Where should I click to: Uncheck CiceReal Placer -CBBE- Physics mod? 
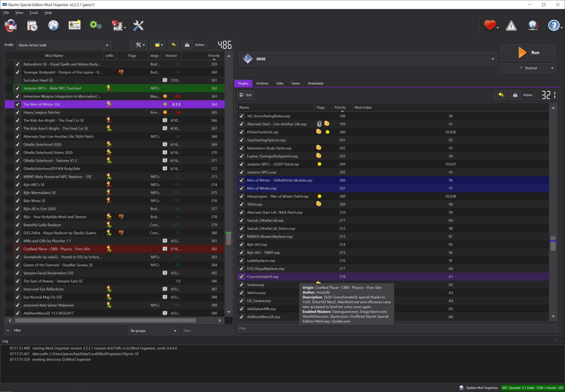pos(18,249)
